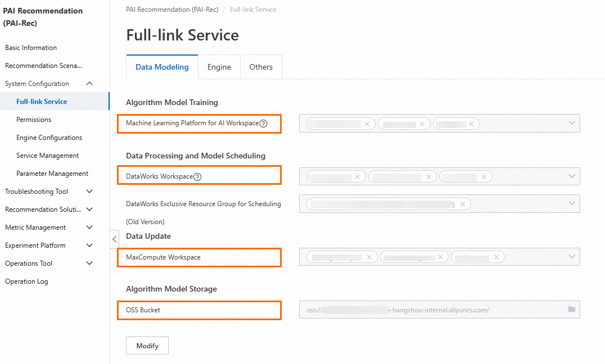Remove tag in Exclusive Resource Group field
The image size is (605, 364).
463,204
